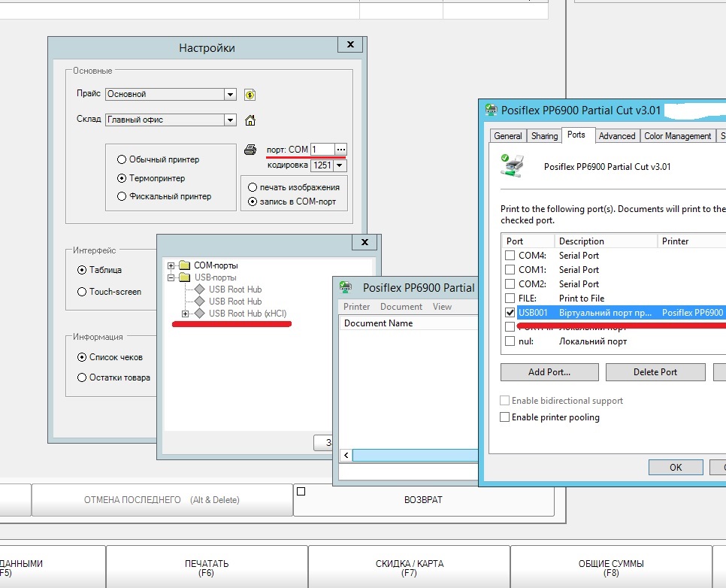Close the port browser popup
726x588 pixels.
coord(365,242)
